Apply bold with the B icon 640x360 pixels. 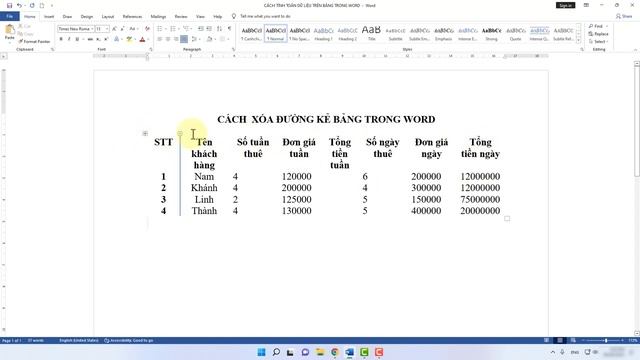tap(61, 39)
